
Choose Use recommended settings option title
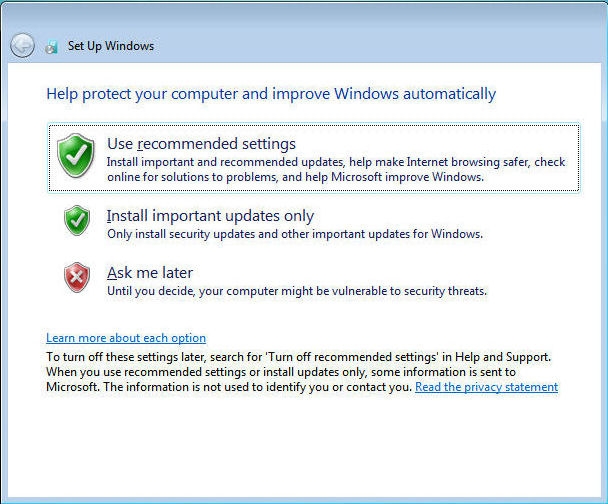coord(201,144)
